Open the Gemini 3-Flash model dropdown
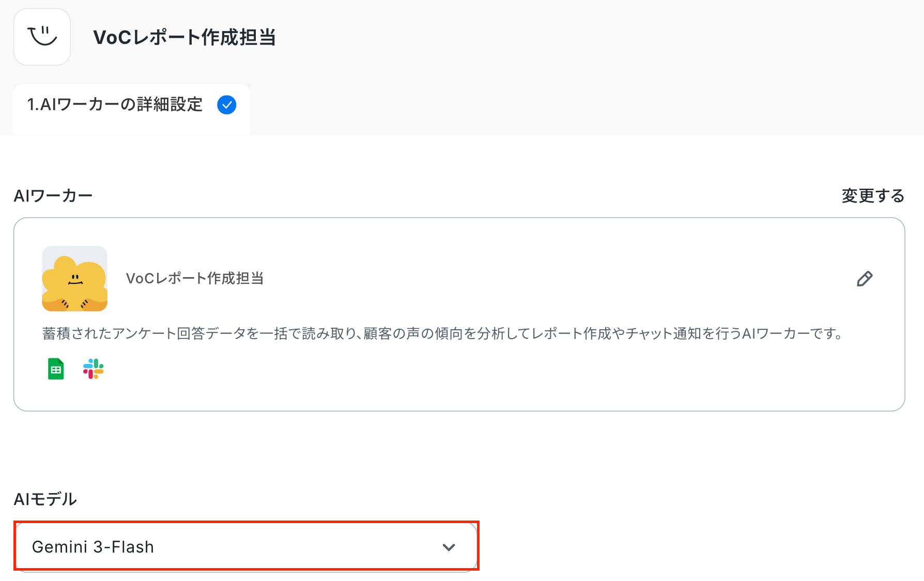Viewport: 924px width, 581px height. click(246, 547)
